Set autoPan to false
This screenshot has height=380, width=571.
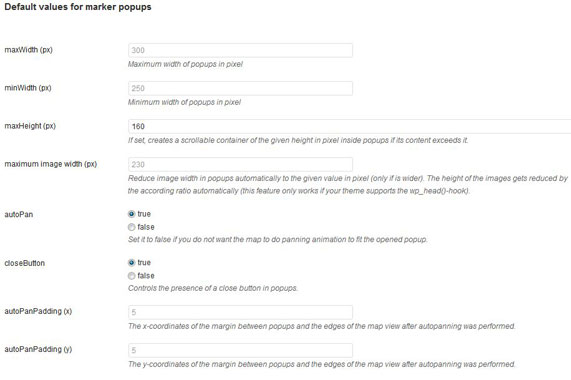pyautogui.click(x=131, y=227)
